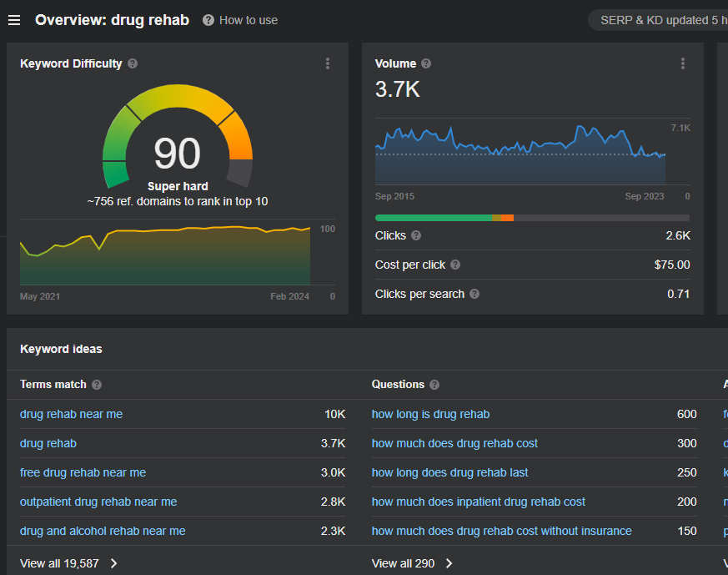
Task: Click the Volume trend line chart
Action: tap(520, 154)
